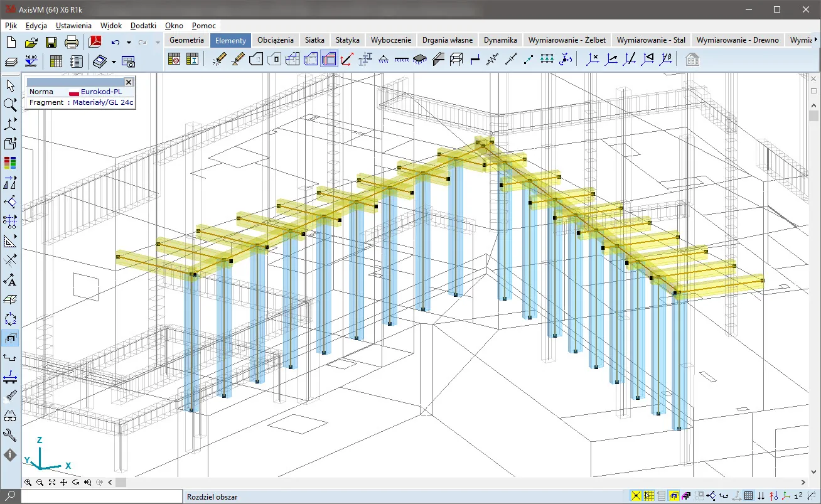Click the Save (floppy disk) icon

click(x=51, y=42)
